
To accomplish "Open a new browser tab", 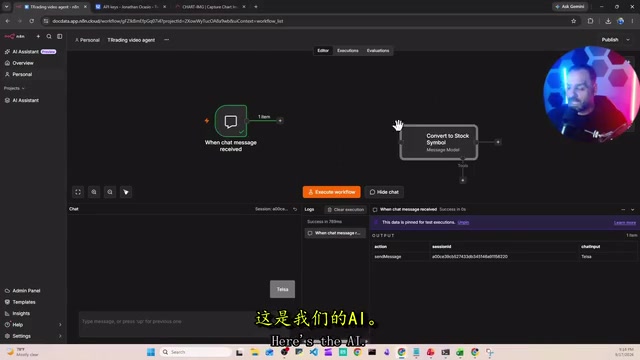I will click(256, 7).
